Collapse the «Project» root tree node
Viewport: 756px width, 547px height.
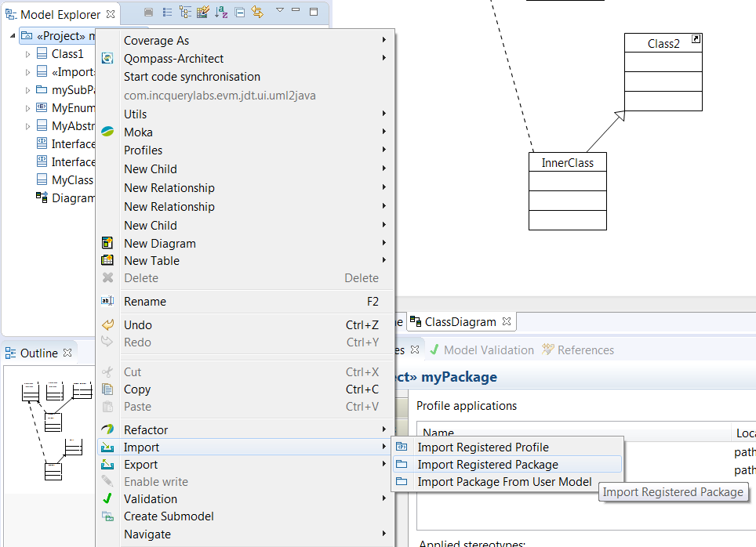[13, 36]
